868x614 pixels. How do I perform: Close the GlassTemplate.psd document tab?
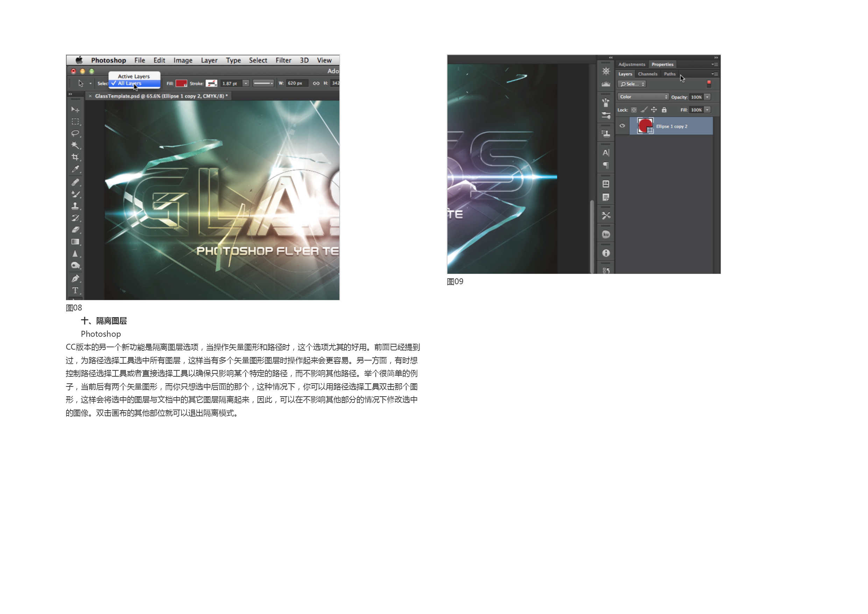click(x=90, y=96)
